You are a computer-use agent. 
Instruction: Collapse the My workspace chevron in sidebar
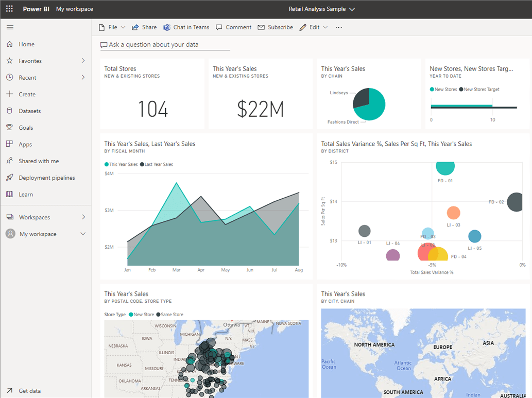pyautogui.click(x=83, y=234)
